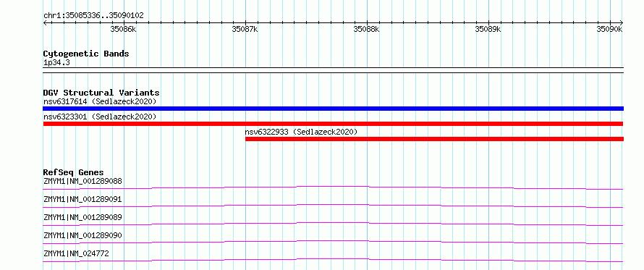
Task: Click the 35087k ruler position
Action: point(245,29)
